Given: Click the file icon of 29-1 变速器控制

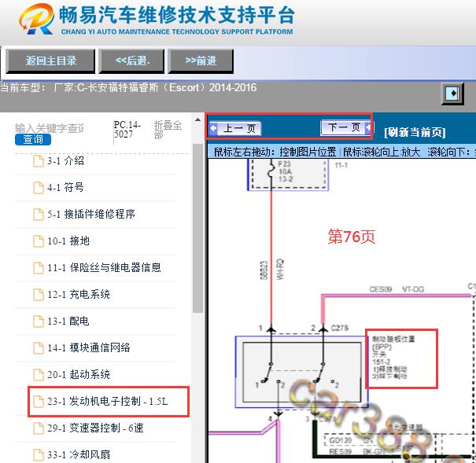Looking at the screenshot, I should click(39, 428).
